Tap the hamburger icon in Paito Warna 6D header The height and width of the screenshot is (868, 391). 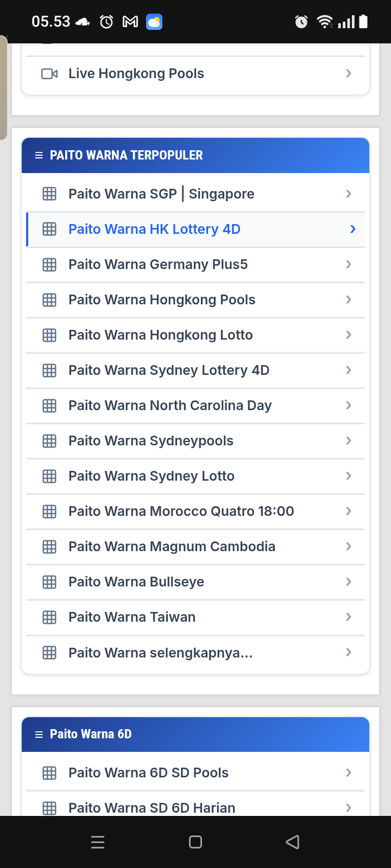click(x=39, y=735)
